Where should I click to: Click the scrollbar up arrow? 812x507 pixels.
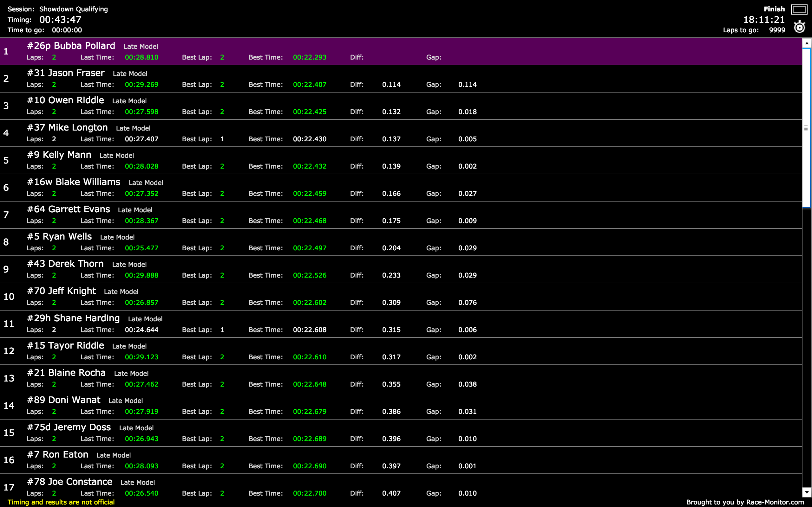pyautogui.click(x=807, y=43)
